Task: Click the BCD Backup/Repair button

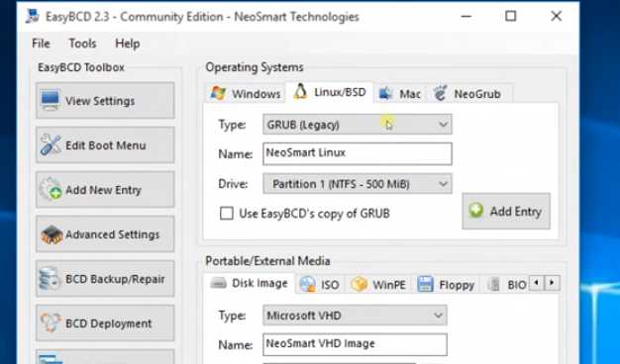Action: point(105,279)
